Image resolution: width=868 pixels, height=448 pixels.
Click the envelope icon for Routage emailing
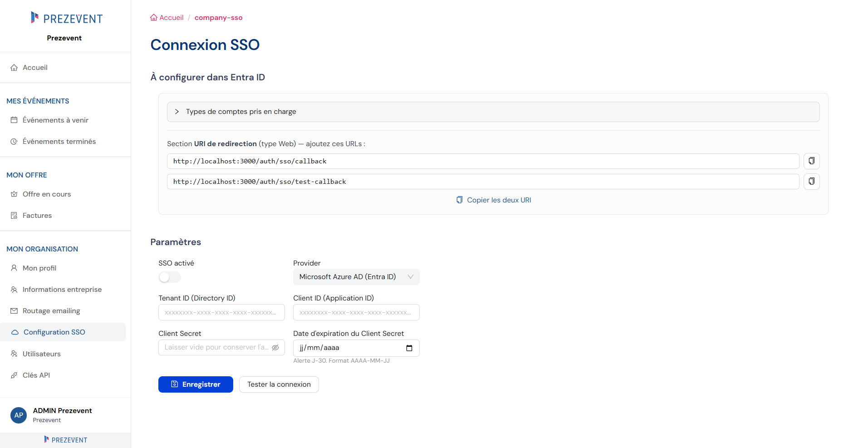pos(14,311)
